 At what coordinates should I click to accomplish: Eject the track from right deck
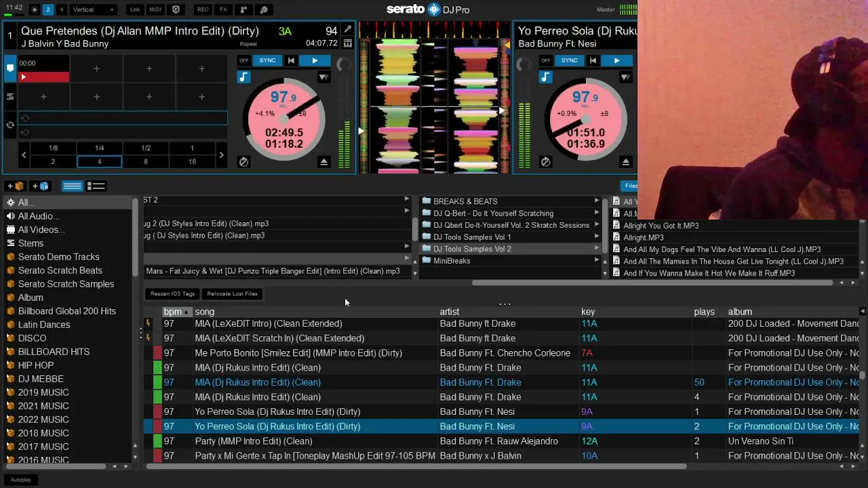tap(625, 162)
